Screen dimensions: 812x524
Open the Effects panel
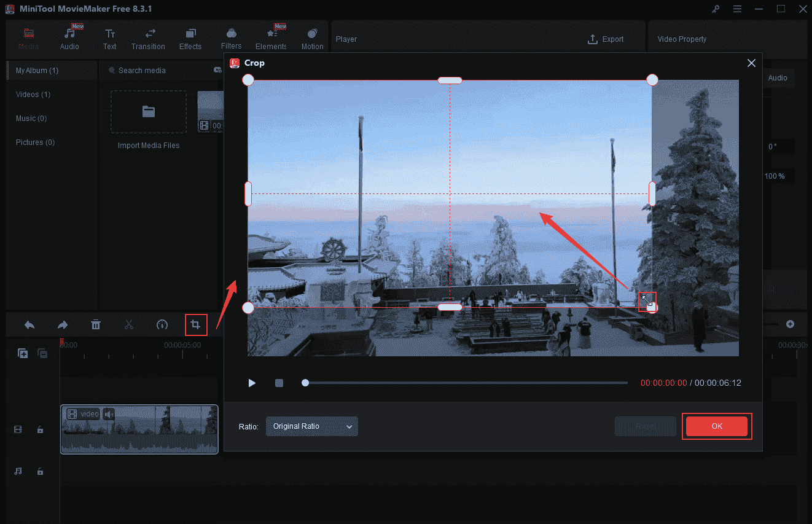(x=190, y=37)
